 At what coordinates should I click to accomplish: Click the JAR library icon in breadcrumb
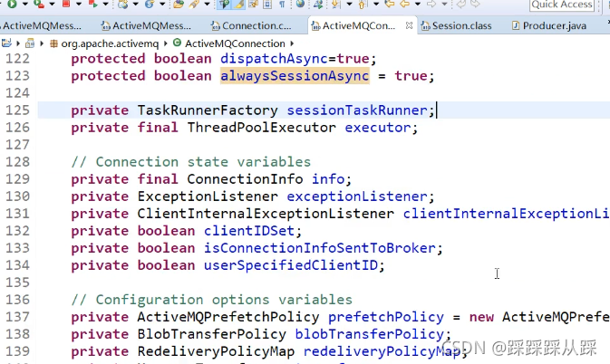click(x=30, y=43)
